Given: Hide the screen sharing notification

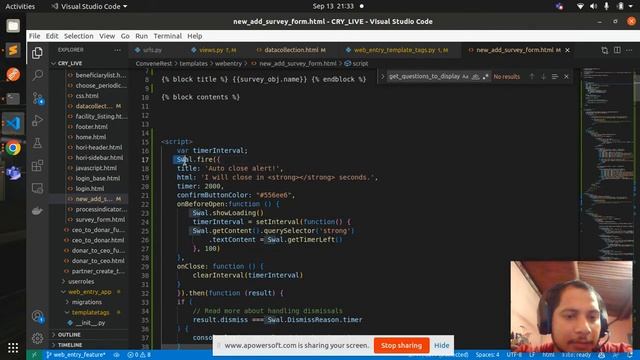Looking at the screenshot, I should point(441,345).
